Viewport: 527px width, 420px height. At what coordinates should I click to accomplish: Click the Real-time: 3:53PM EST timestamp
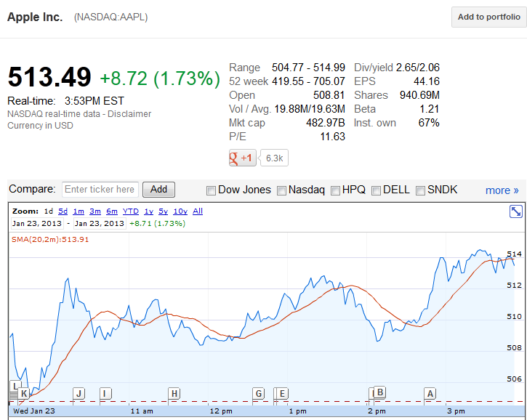click(x=66, y=101)
